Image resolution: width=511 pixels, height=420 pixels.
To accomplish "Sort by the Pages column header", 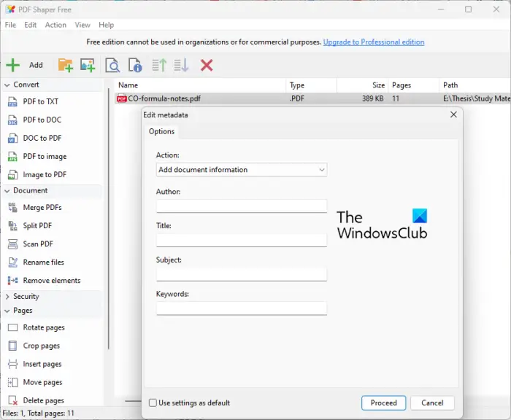I will pyautogui.click(x=414, y=85).
